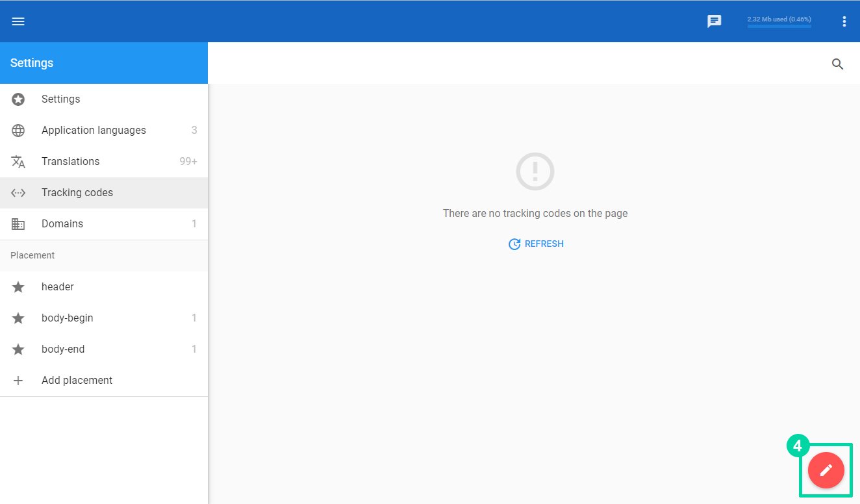Click the circular refresh arrow icon

point(514,244)
